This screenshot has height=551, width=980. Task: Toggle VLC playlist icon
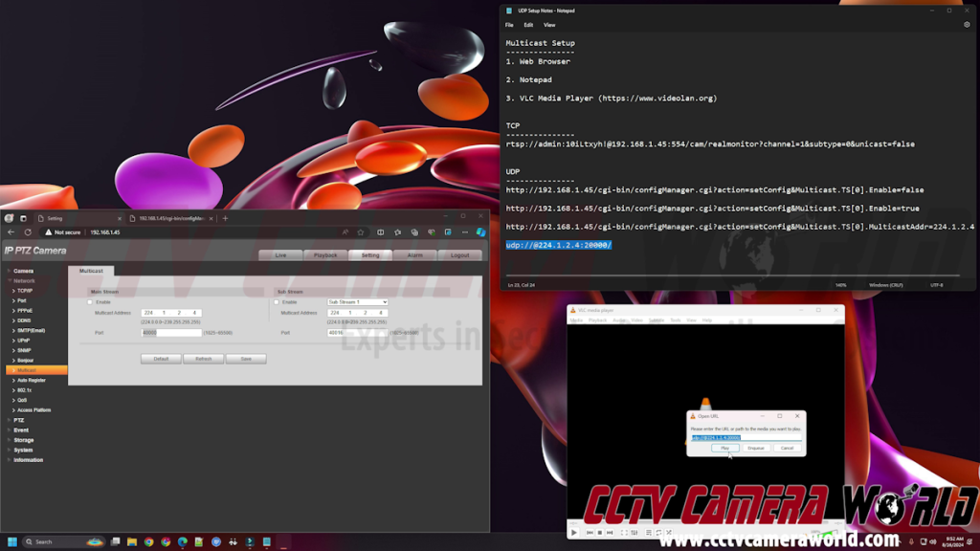coord(649,533)
